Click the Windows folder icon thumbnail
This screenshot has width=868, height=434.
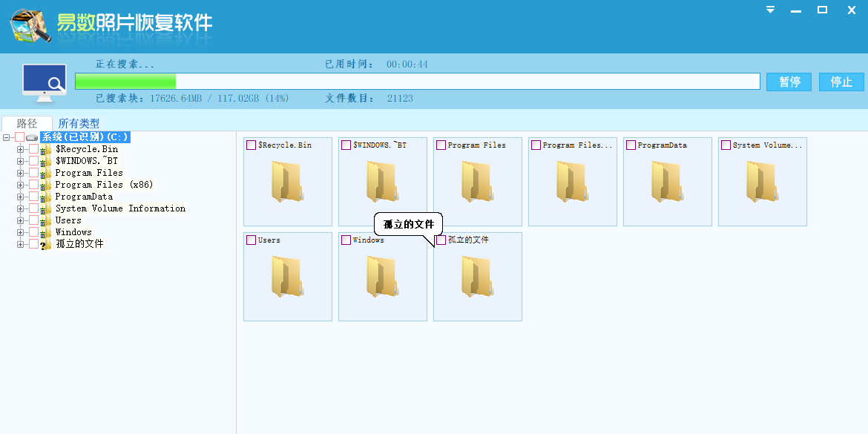pos(383,277)
